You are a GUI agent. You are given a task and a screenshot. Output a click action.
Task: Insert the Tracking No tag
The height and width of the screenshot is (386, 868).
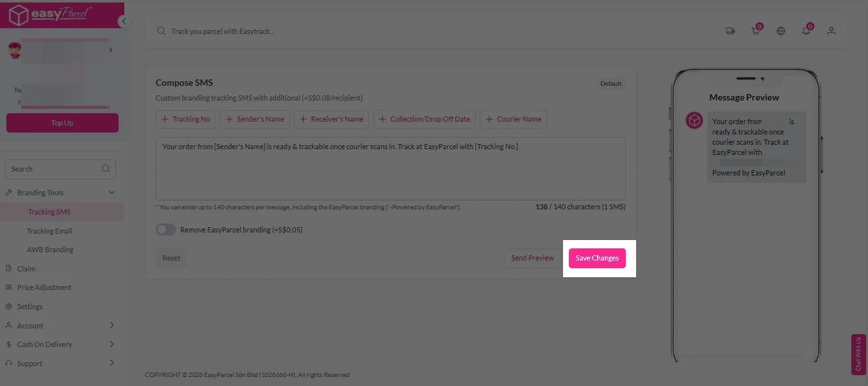click(186, 119)
